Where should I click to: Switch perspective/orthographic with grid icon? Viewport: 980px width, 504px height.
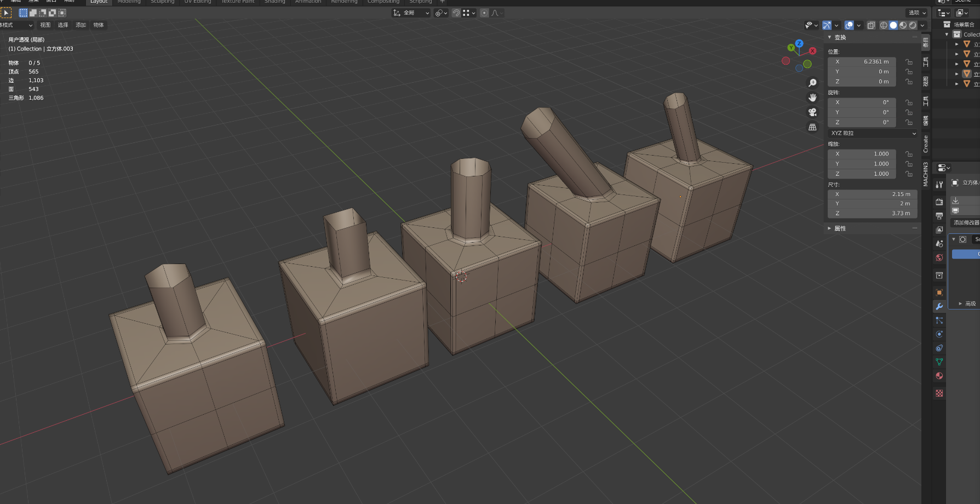(x=812, y=127)
